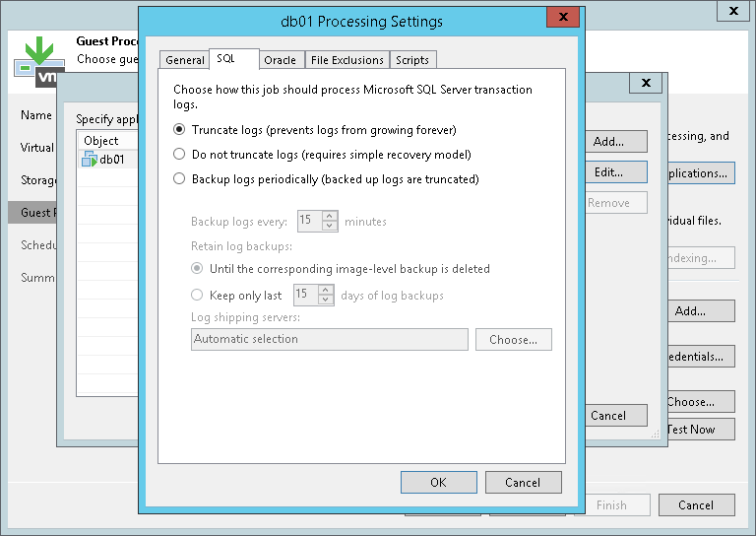Image resolution: width=756 pixels, height=536 pixels.
Task: Click Choose log shipping servers button
Action: (x=514, y=340)
